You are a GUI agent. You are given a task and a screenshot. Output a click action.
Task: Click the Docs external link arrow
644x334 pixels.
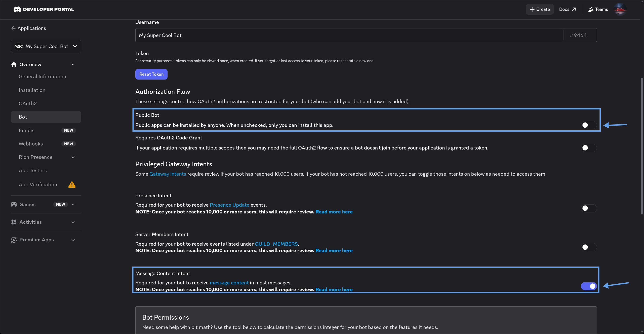(x=574, y=9)
